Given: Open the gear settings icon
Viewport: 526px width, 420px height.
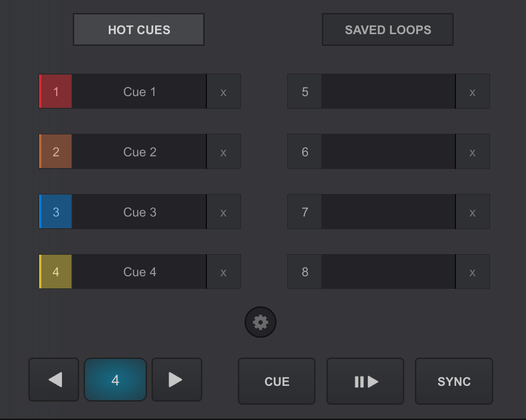Looking at the screenshot, I should point(260,322).
